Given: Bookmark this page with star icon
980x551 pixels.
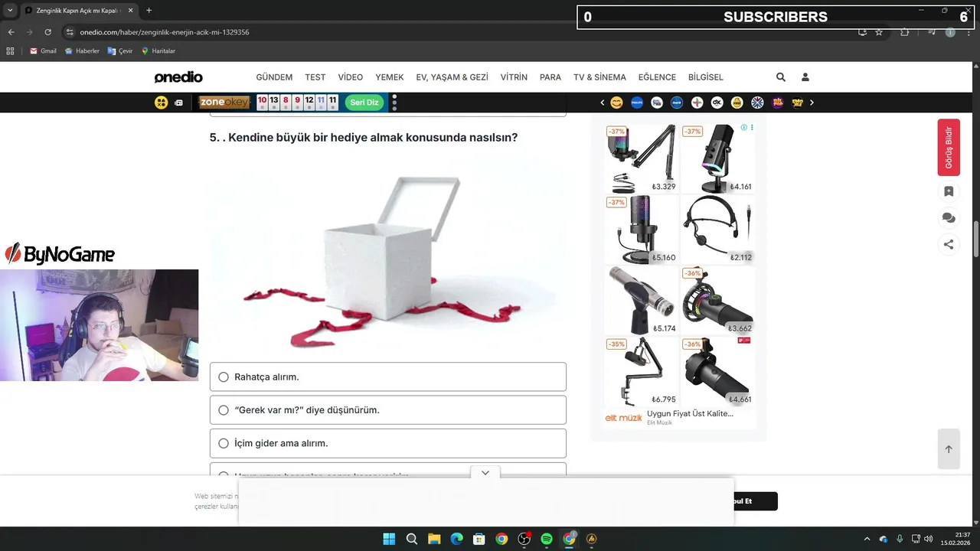Looking at the screenshot, I should pyautogui.click(x=879, y=32).
